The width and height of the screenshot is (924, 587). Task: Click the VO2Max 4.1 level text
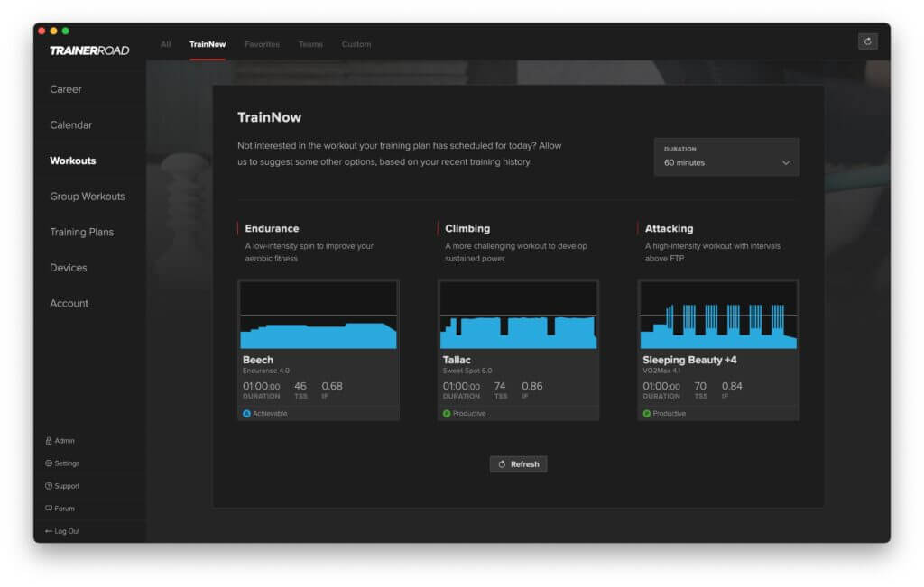tap(661, 371)
